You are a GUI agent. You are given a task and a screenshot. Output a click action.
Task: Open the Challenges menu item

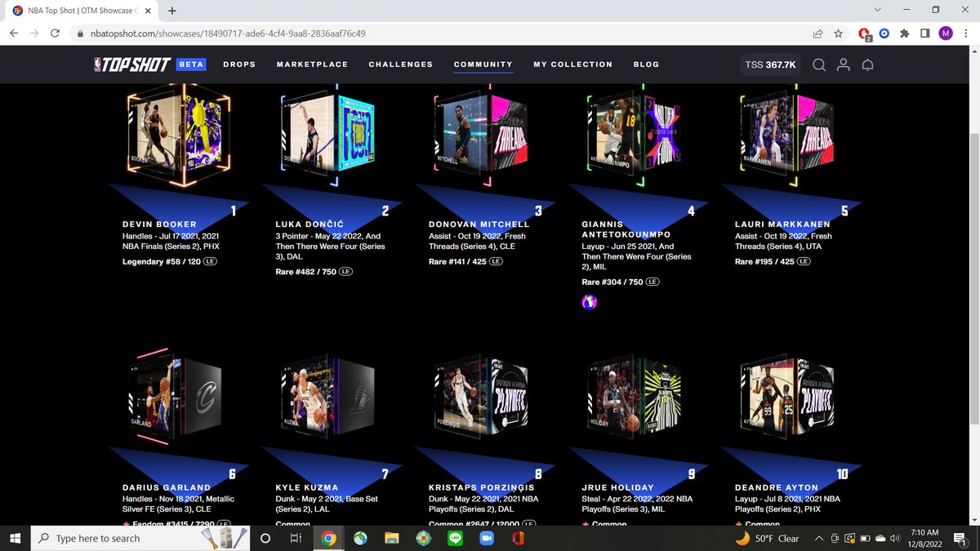pos(400,64)
